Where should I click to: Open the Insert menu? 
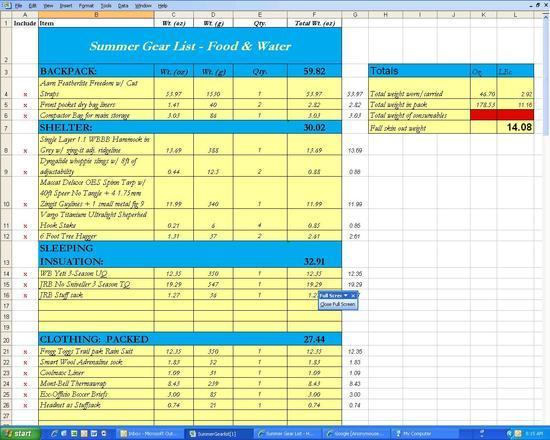click(x=66, y=6)
